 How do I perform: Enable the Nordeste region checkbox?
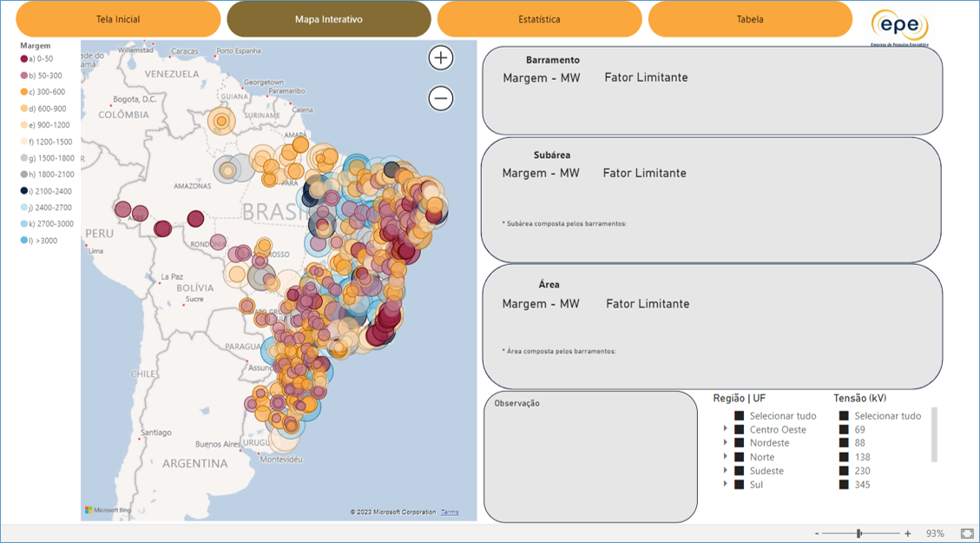pos(740,443)
